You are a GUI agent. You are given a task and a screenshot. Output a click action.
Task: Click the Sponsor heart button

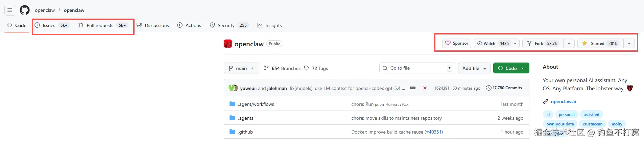click(457, 43)
